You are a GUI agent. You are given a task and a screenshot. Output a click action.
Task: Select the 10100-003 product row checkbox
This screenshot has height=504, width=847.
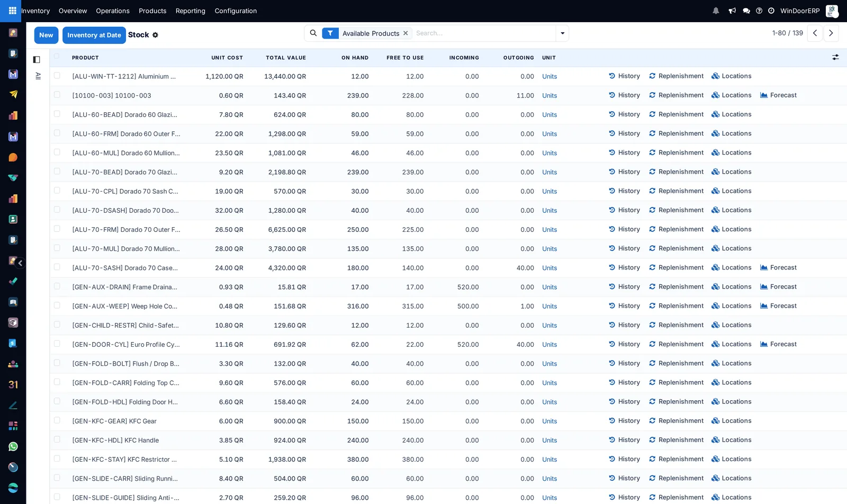tap(57, 95)
